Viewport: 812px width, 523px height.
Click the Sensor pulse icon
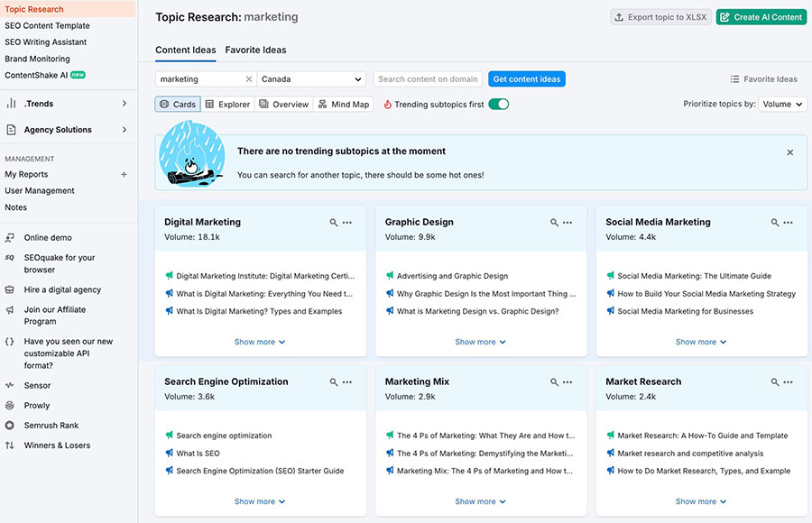click(9, 386)
